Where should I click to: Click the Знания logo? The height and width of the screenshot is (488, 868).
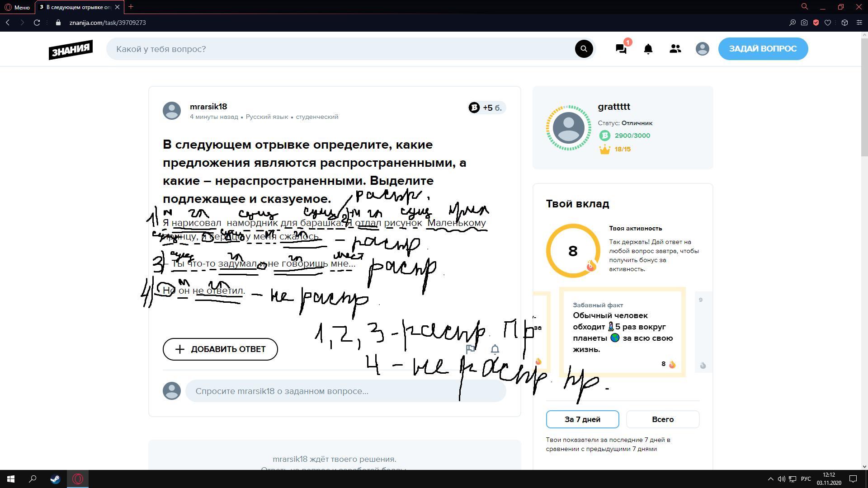click(x=71, y=49)
